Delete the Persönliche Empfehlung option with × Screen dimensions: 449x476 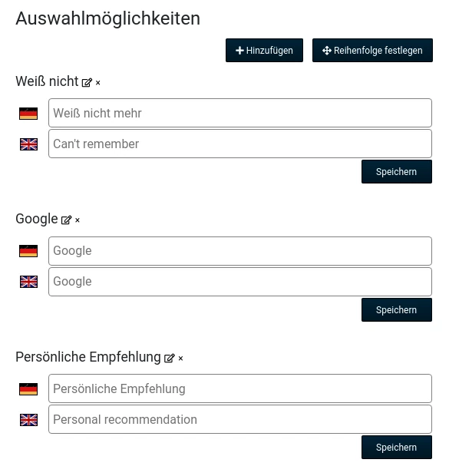180,359
